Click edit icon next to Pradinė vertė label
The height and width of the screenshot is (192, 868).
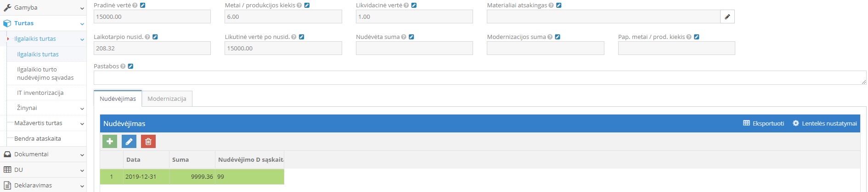[142, 5]
